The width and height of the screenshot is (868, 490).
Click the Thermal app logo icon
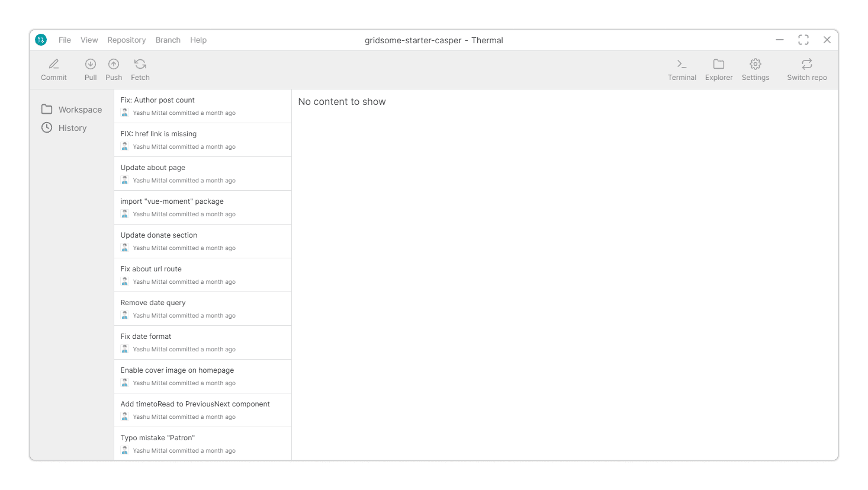coord(41,40)
